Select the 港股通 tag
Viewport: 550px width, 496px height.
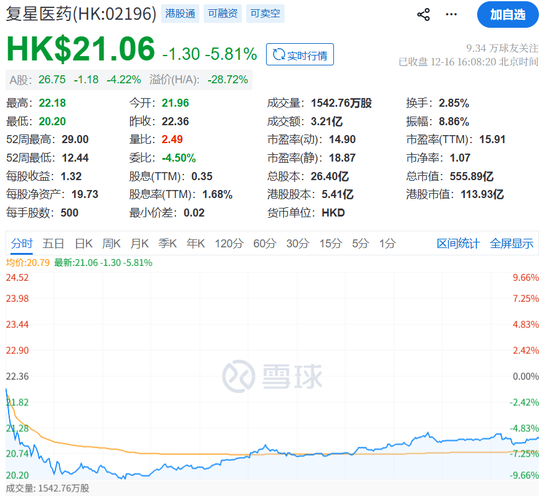[x=180, y=14]
